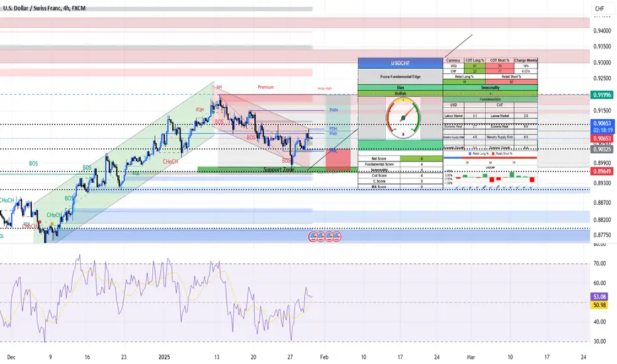Click the CHF currency button on price axis

599,8
